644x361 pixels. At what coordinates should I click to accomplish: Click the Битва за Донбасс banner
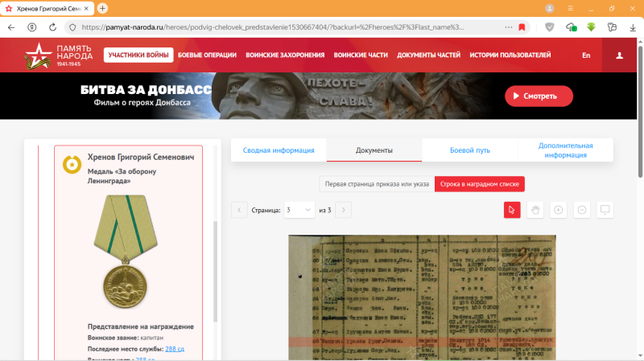point(318,96)
